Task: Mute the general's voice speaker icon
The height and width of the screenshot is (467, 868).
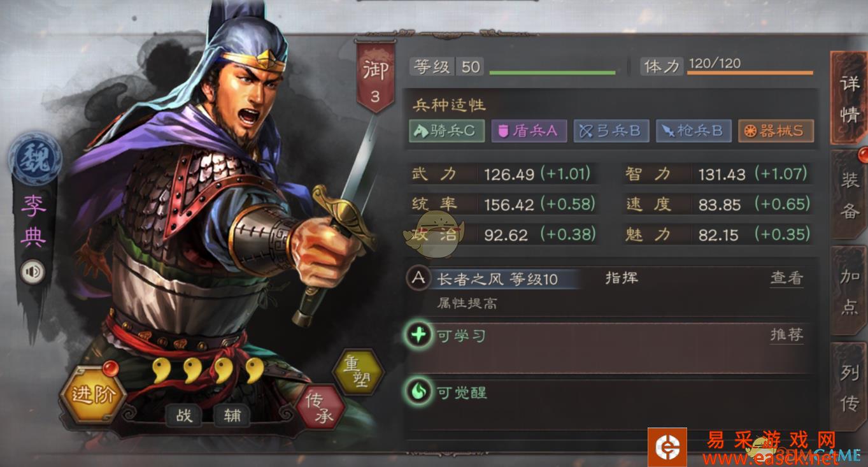Action: (x=32, y=273)
